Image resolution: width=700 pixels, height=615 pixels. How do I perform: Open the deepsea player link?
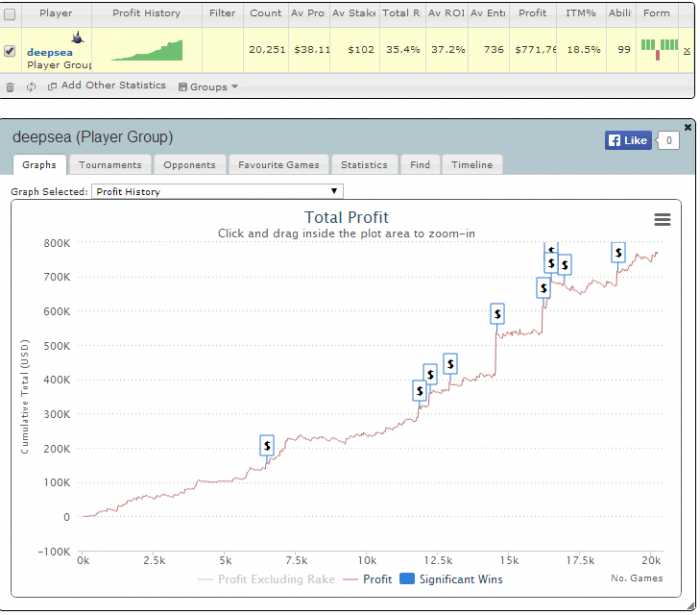click(x=50, y=52)
